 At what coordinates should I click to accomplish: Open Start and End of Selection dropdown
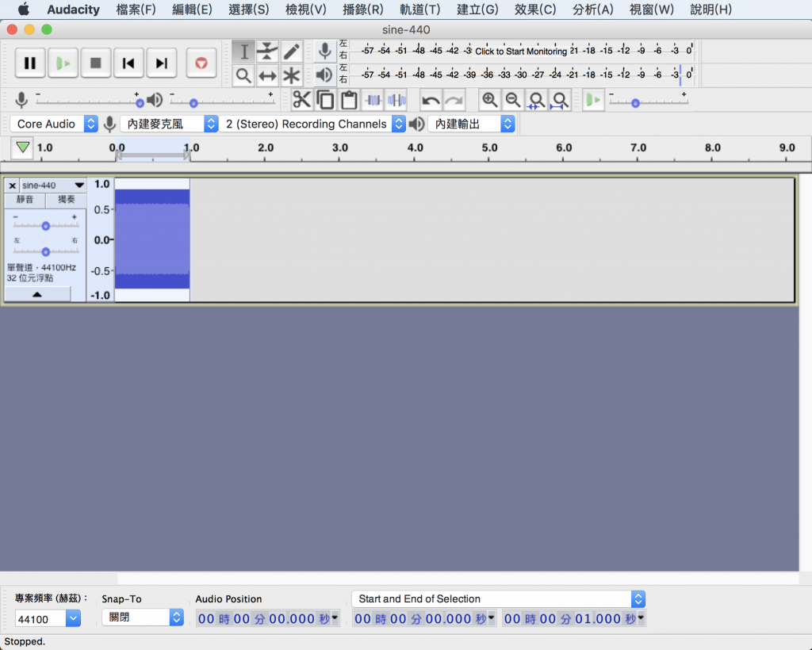click(498, 598)
